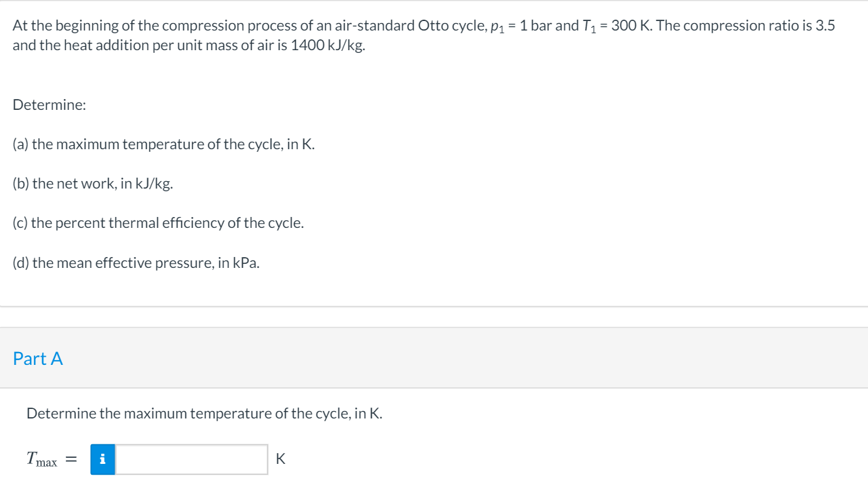Image resolution: width=868 pixels, height=489 pixels.
Task: Select item (a) maximum temperature line
Action: tap(164, 144)
